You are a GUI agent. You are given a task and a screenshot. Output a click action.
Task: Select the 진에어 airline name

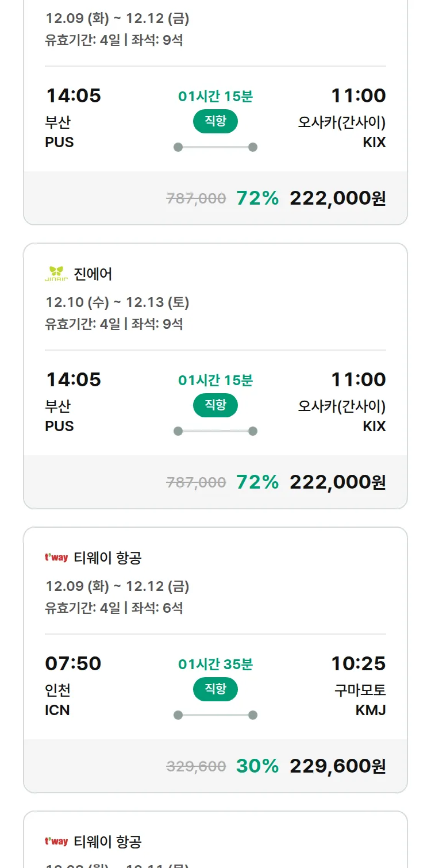pyautogui.click(x=93, y=274)
